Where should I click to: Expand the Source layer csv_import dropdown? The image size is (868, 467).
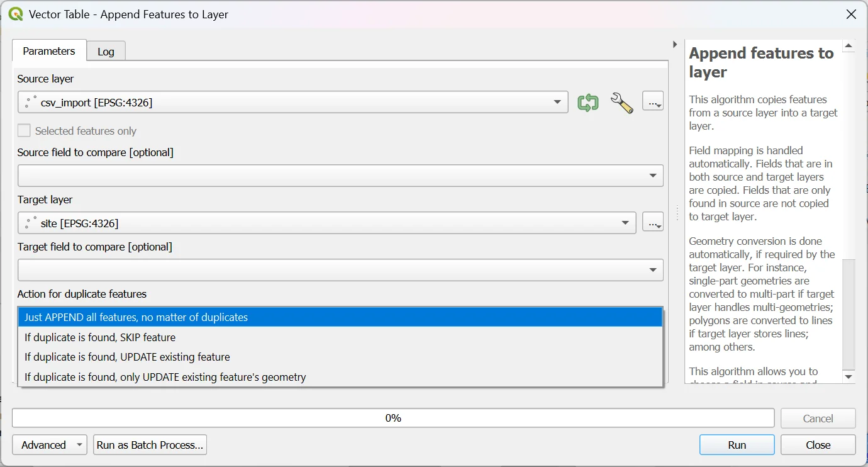tap(292, 102)
